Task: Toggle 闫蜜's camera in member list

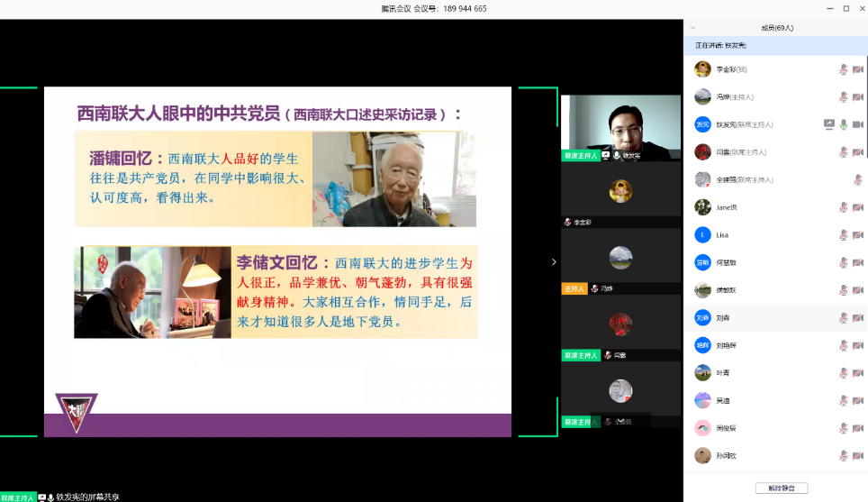Action: click(858, 152)
